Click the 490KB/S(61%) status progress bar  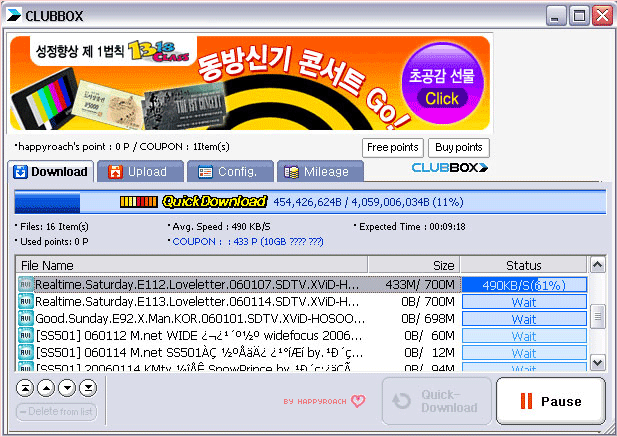point(524,285)
